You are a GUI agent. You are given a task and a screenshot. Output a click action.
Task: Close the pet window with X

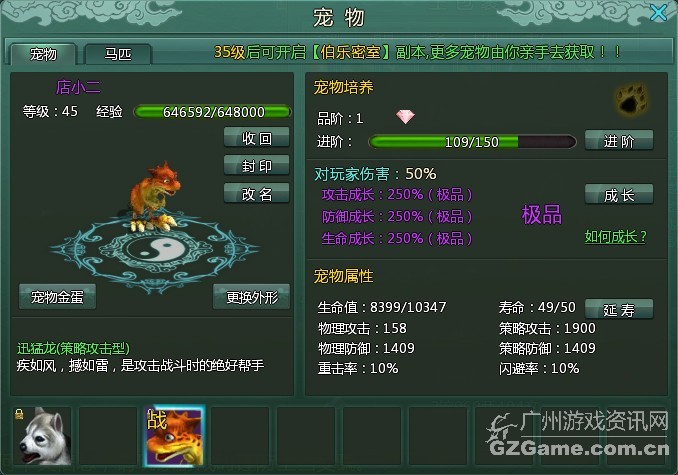(659, 13)
